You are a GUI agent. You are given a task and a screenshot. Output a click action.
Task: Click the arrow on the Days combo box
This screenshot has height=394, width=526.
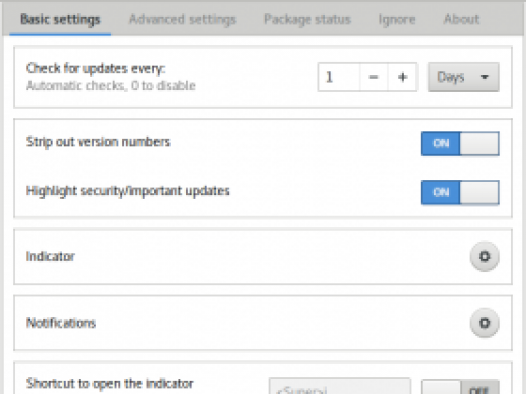484,77
